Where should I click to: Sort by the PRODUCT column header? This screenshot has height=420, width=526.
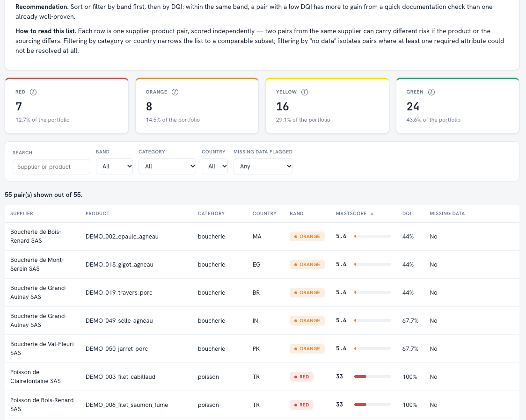[98, 214]
